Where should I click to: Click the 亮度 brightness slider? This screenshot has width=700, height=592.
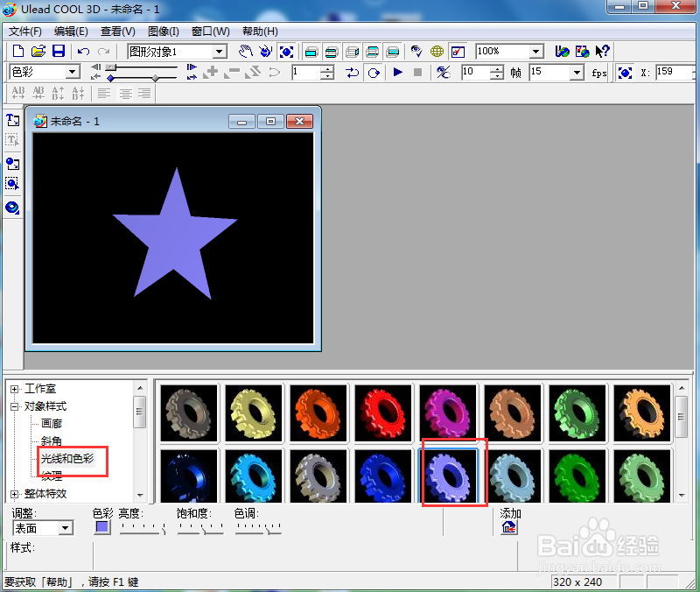click(x=143, y=529)
